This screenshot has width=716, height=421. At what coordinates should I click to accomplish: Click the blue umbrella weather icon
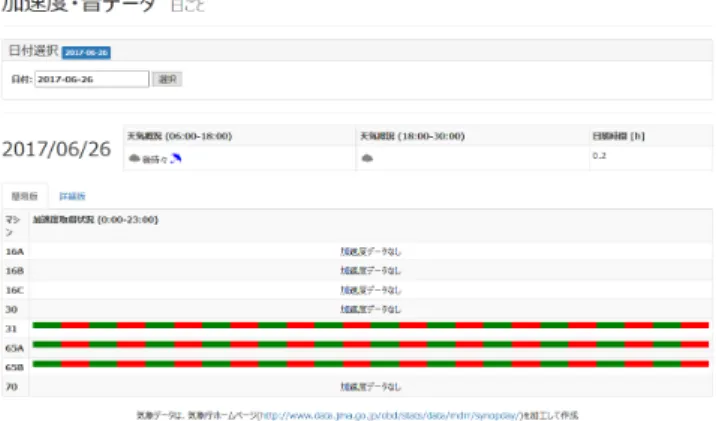pos(176,158)
